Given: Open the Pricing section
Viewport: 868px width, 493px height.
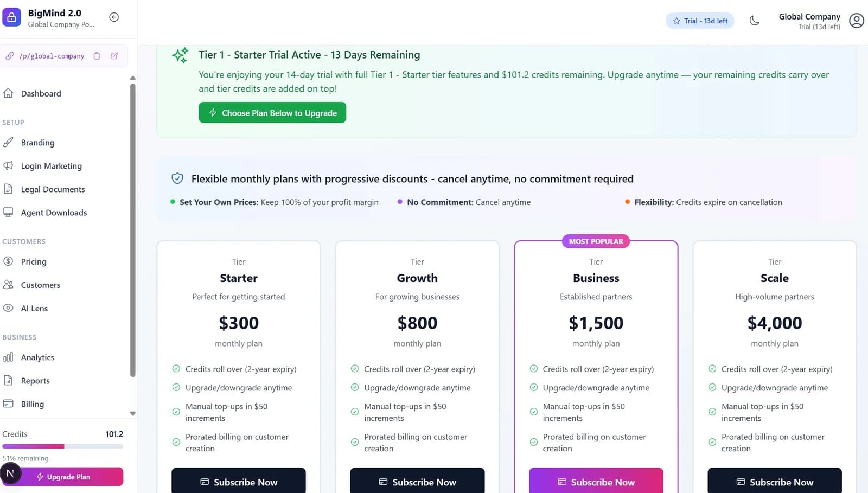Looking at the screenshot, I should pos(34,261).
